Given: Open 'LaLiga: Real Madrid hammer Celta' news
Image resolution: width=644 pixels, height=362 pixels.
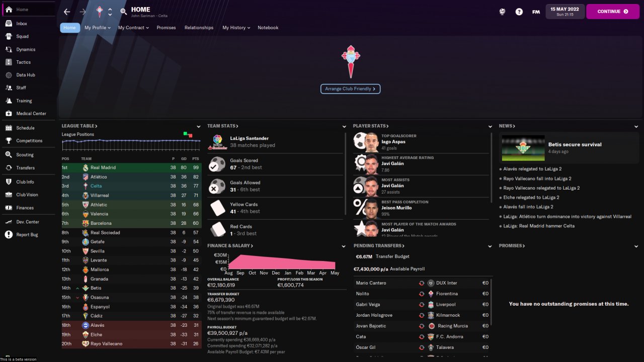Looking at the screenshot, I should click(x=539, y=226).
